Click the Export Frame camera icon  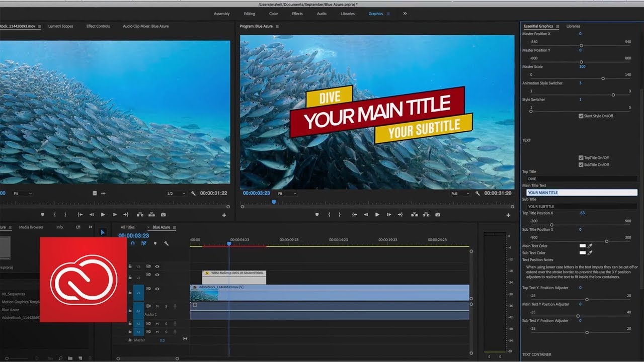click(x=437, y=215)
